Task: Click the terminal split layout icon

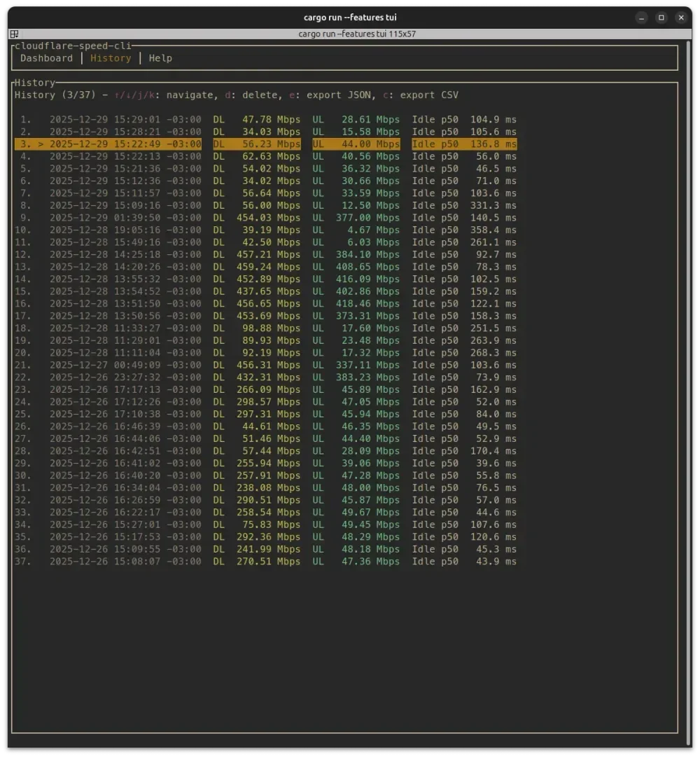Action: click(15, 34)
